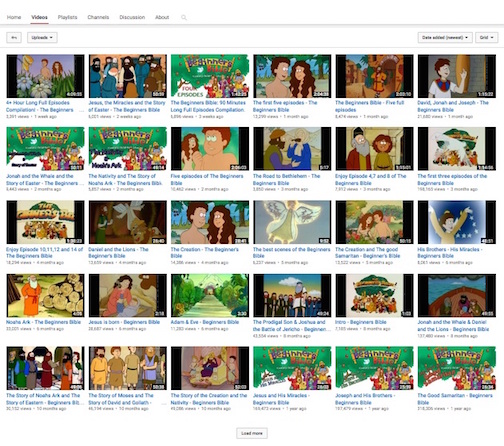This screenshot has height=446, width=504.
Task: Open 'The Creation and The good Samaritan' link
Action: (x=367, y=253)
